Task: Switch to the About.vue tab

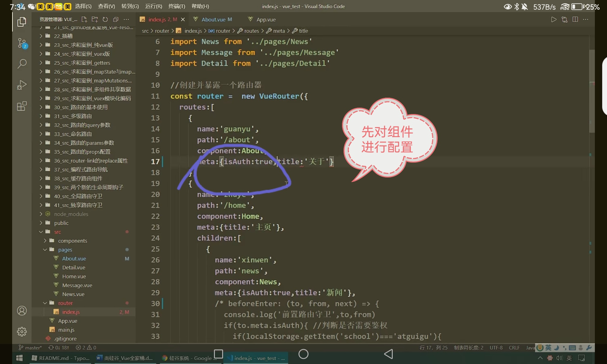Action: [213, 19]
